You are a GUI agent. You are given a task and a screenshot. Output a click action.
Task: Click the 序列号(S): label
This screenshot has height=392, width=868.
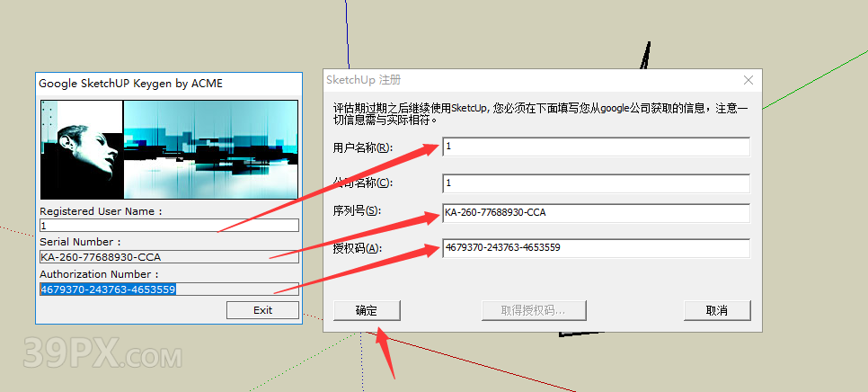pyautogui.click(x=358, y=211)
